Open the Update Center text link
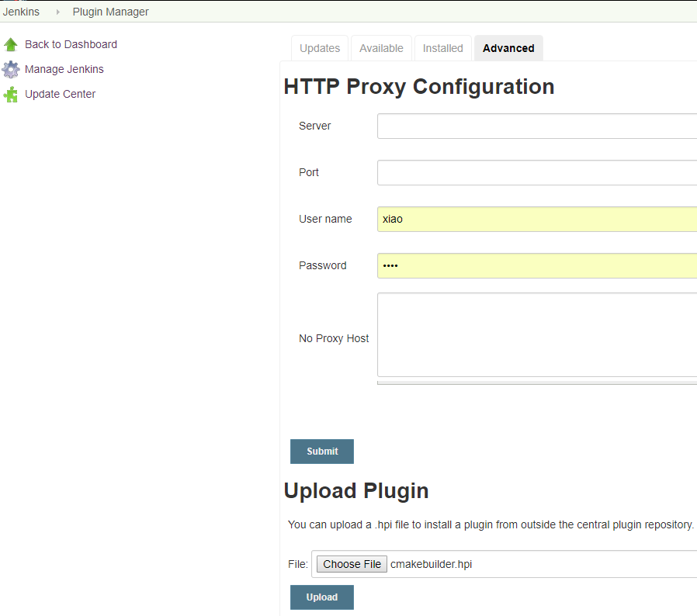The height and width of the screenshot is (616, 697). [60, 94]
